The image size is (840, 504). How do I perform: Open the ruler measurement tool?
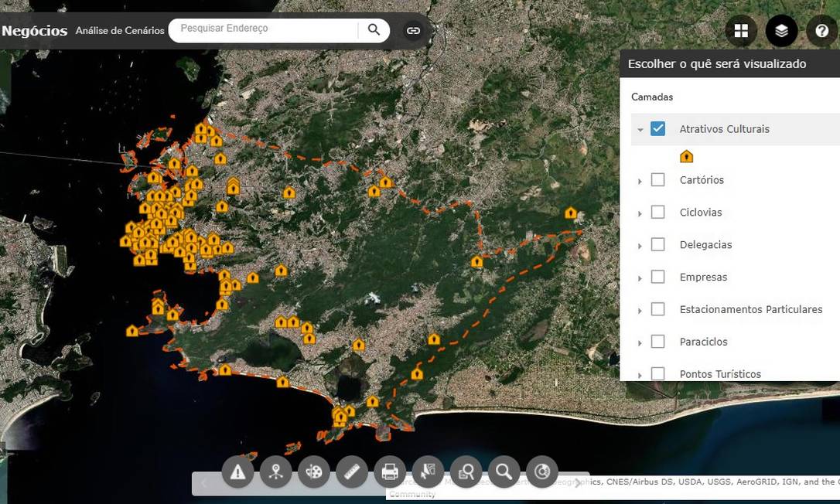pos(352,472)
